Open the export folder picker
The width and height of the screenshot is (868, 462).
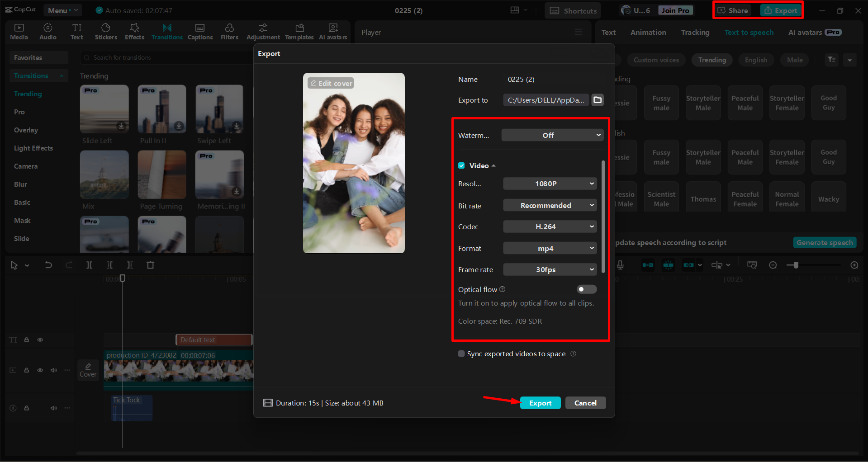coord(597,100)
